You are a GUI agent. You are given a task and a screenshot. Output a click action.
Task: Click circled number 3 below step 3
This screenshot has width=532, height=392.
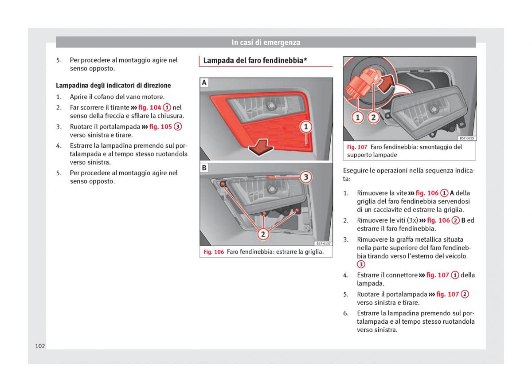pos(361,264)
